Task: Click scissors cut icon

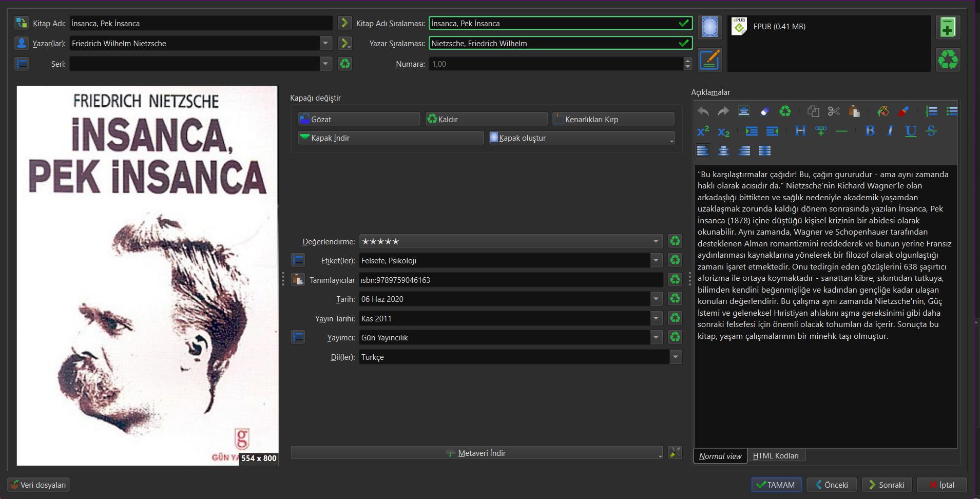Action: [834, 111]
